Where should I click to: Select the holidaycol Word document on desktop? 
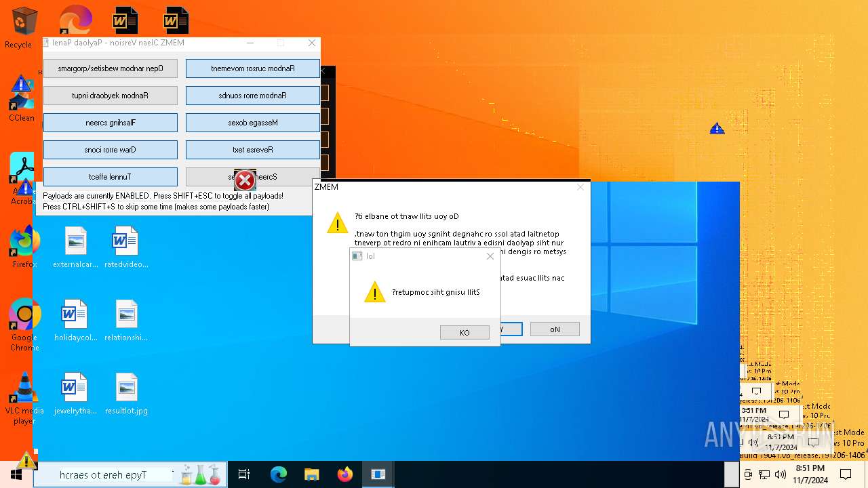[x=75, y=321]
